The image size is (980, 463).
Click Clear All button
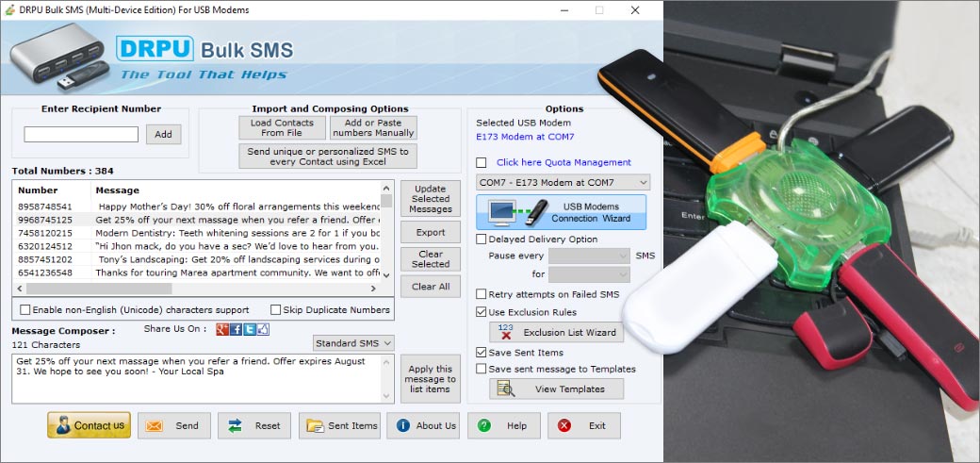tap(430, 287)
